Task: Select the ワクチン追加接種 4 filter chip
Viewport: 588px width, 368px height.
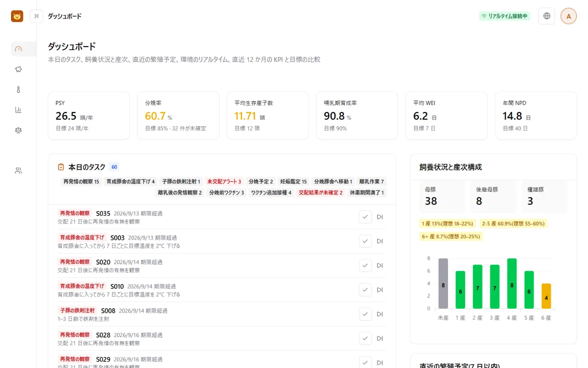Action: click(272, 192)
